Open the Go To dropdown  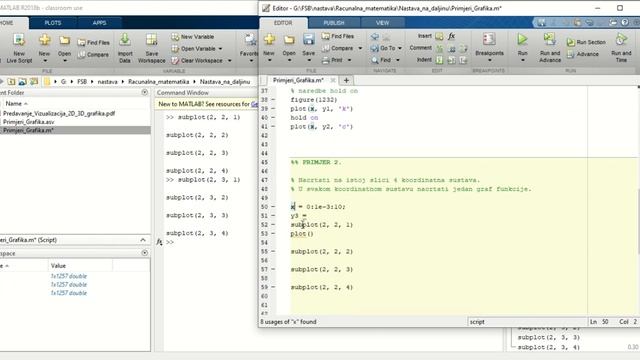400,48
